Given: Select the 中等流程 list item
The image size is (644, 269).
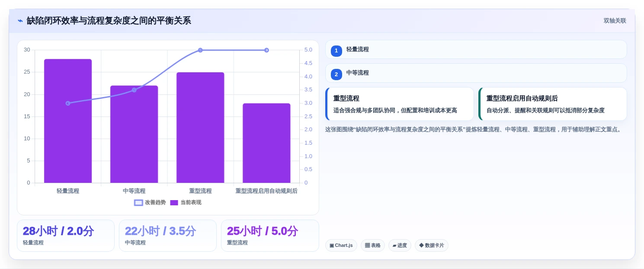Looking at the screenshot, I should click(x=476, y=73).
